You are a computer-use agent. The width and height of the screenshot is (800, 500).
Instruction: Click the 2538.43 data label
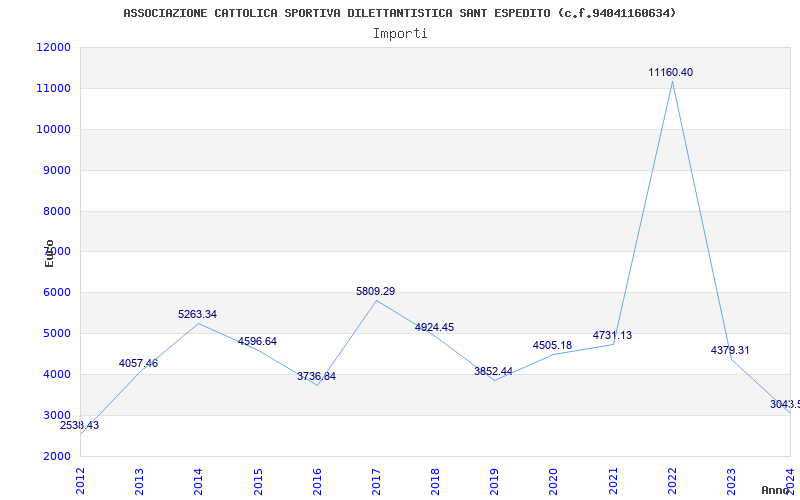(80, 426)
